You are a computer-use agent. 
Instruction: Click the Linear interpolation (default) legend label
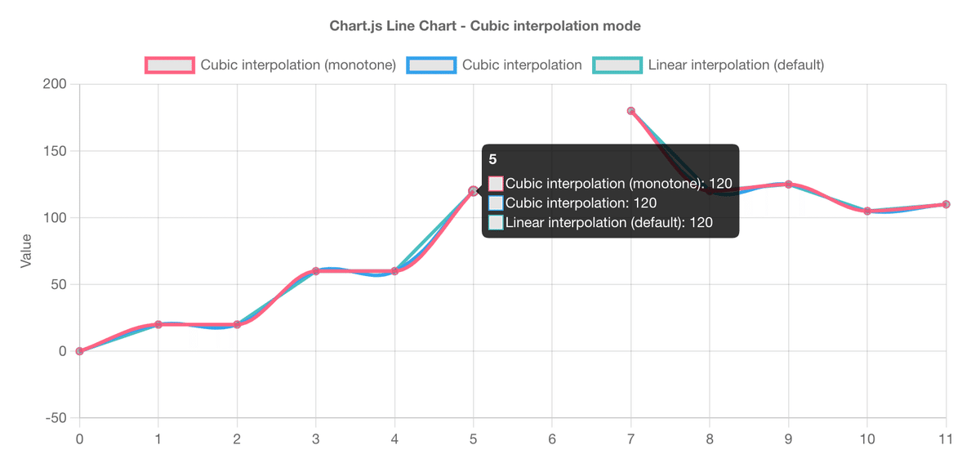pyautogui.click(x=735, y=65)
